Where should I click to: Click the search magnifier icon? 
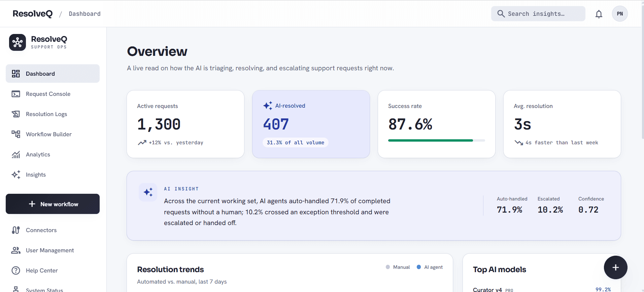(x=501, y=14)
